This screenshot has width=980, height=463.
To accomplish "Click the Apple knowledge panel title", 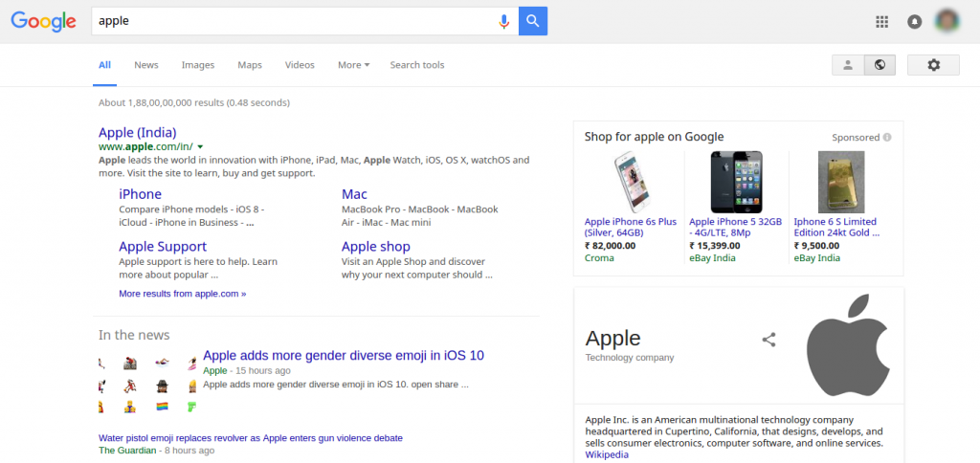I will [x=613, y=338].
